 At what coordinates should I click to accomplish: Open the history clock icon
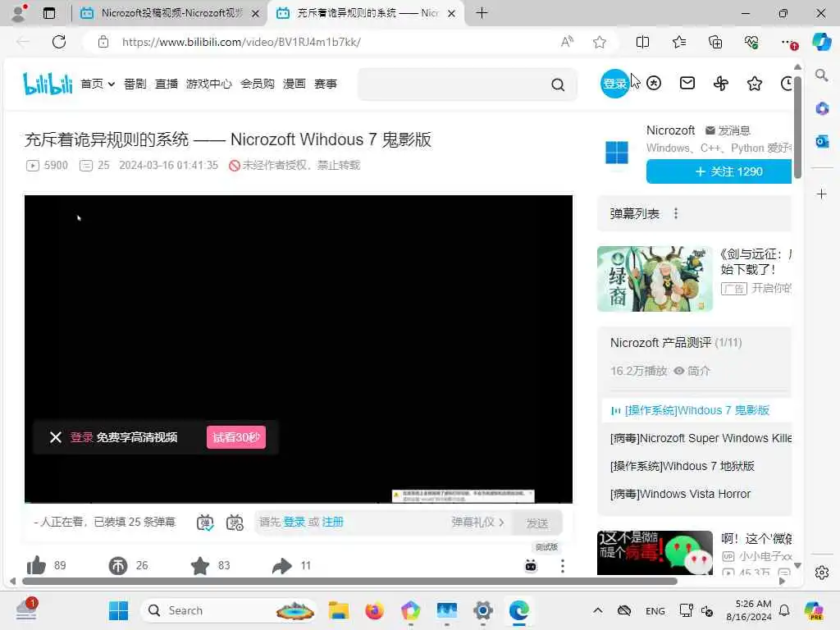[787, 83]
